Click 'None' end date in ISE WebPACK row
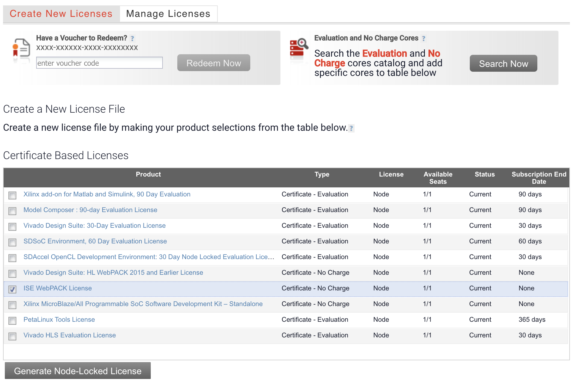The width and height of the screenshot is (588, 385). [526, 288]
